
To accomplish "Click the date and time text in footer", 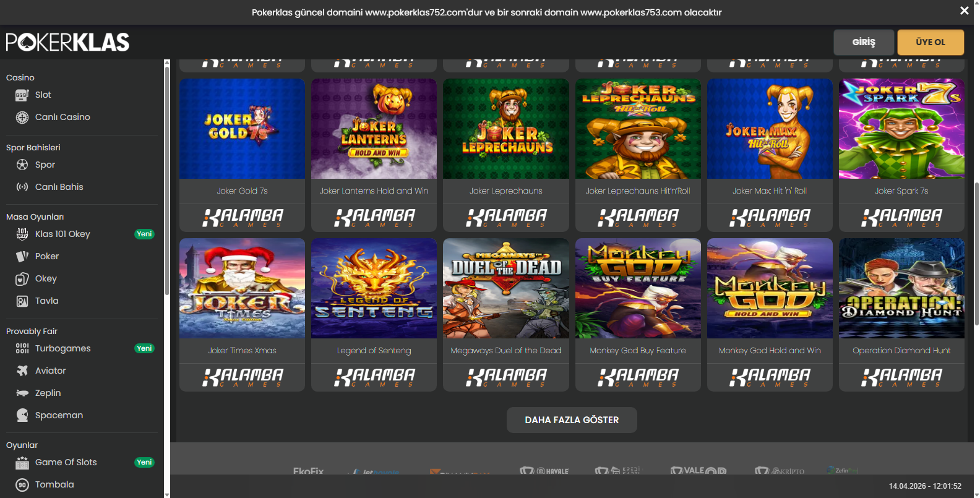I will (925, 486).
